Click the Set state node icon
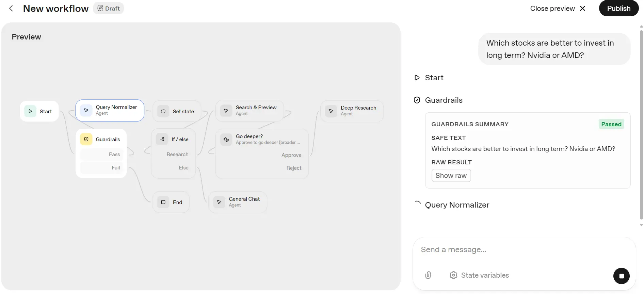 pyautogui.click(x=163, y=111)
